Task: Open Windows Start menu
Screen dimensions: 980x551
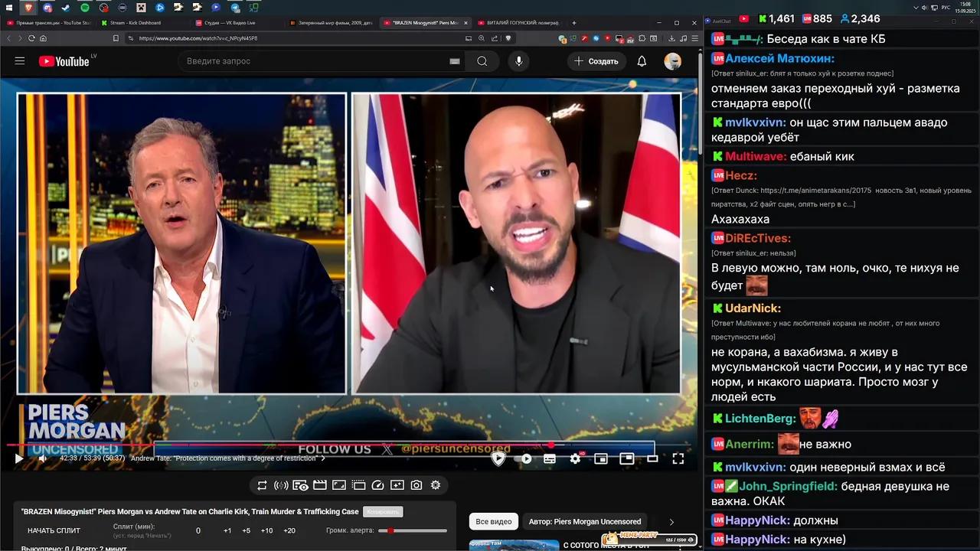Action: click(x=10, y=8)
